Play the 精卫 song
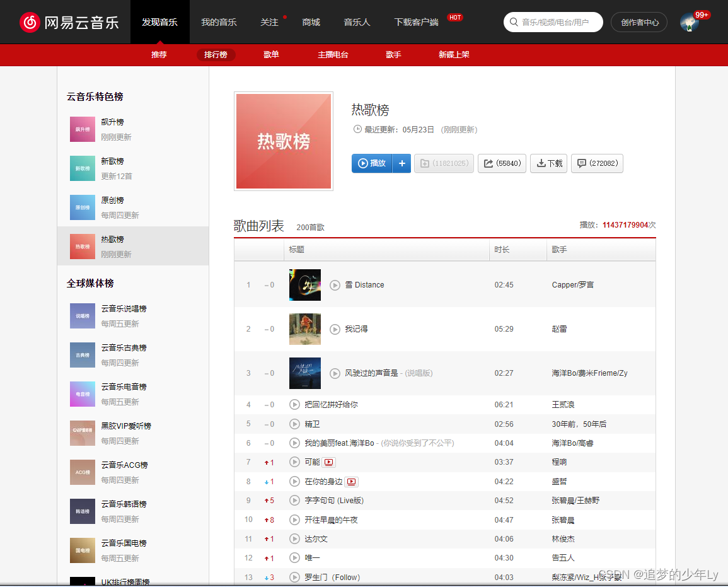The height and width of the screenshot is (587, 728). (x=294, y=424)
